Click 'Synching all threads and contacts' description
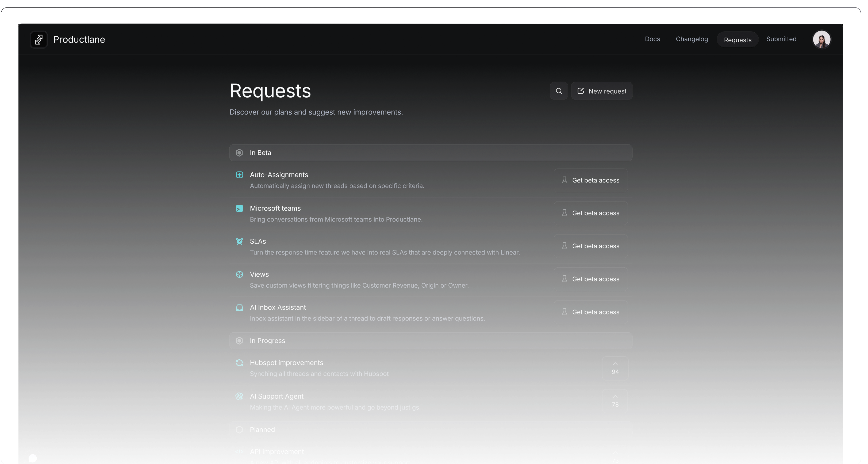The image size is (868, 464). [319, 374]
